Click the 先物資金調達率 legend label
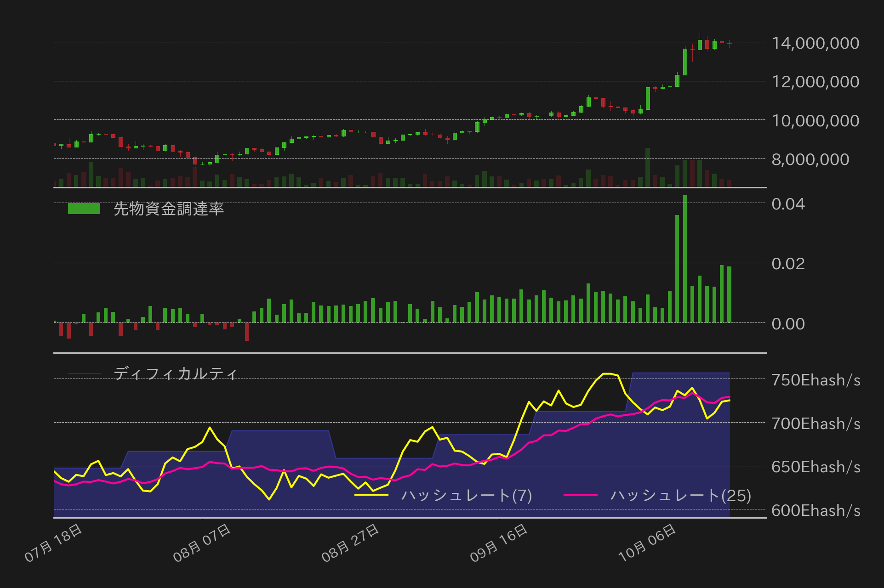 168,209
